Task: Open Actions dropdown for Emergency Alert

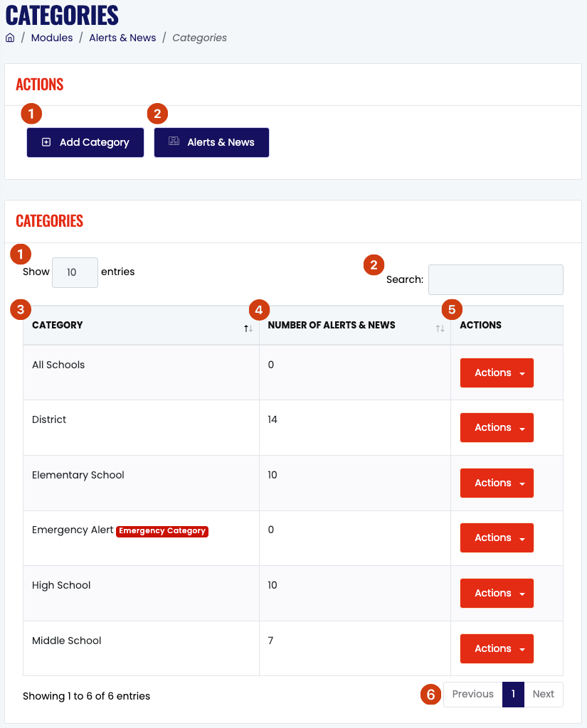Action: (x=497, y=537)
